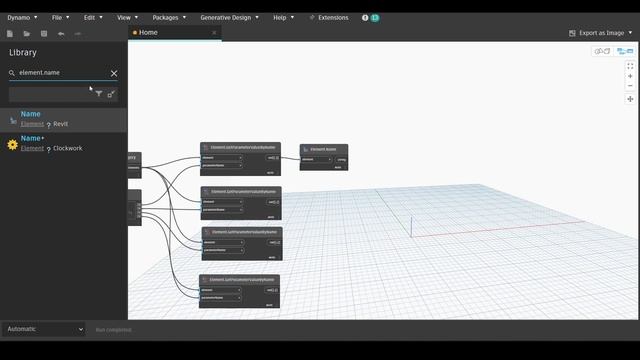
Task: Click the 'Run completed' status text
Action: (113, 330)
